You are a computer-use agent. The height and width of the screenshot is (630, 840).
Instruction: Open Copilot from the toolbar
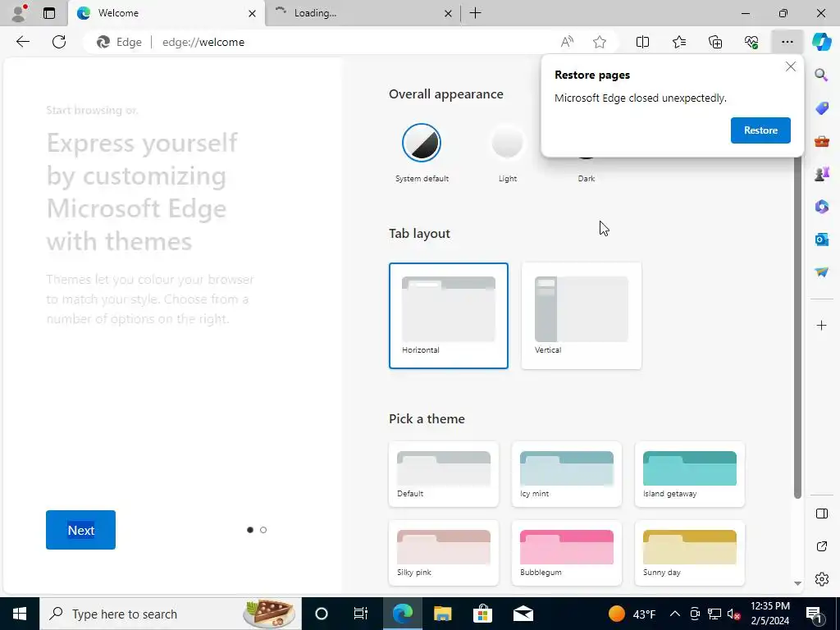(x=821, y=42)
